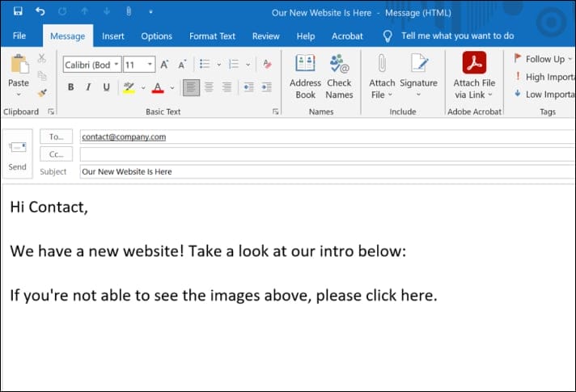
Task: Increase the font size with grow icon
Action: [165, 65]
